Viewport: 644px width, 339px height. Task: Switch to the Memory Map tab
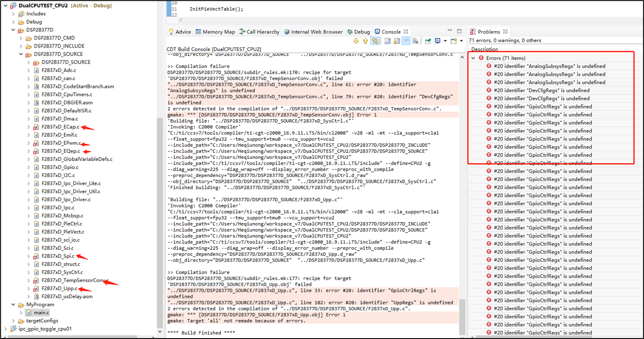click(x=215, y=32)
